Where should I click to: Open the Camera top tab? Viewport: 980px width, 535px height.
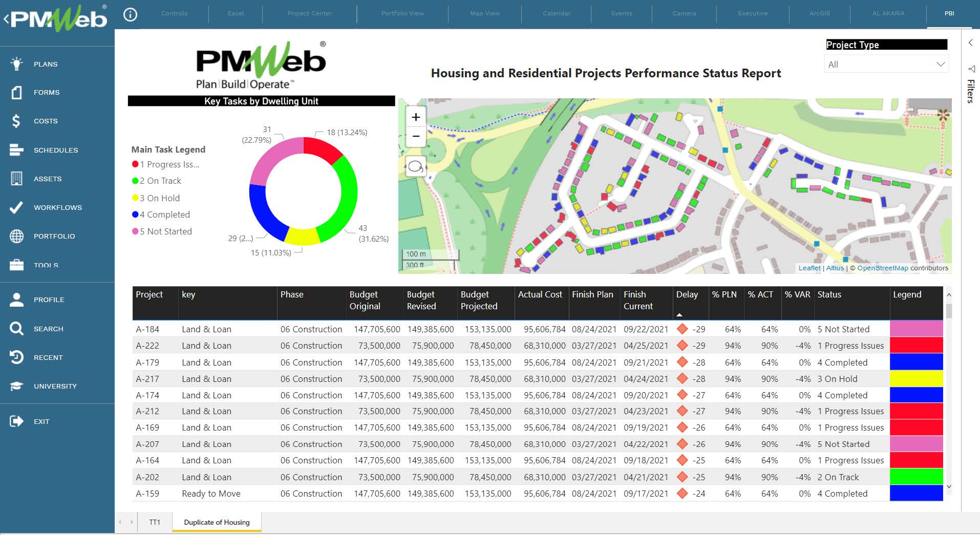pyautogui.click(x=684, y=13)
